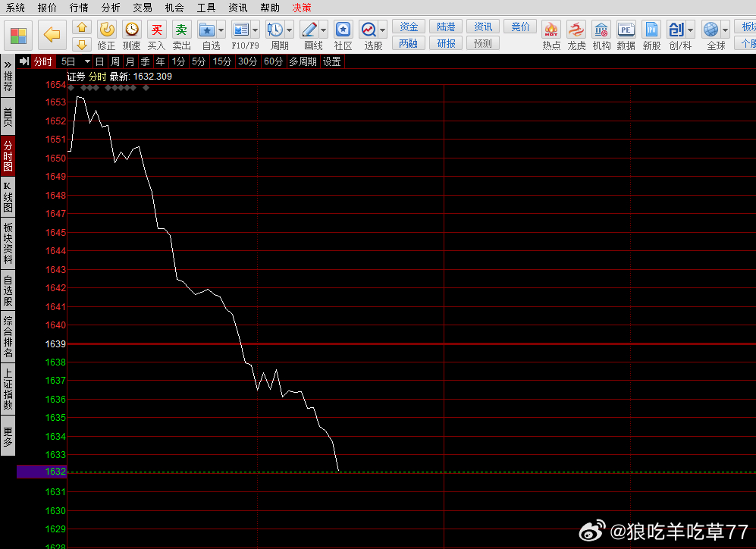The image size is (756, 549).
Task: Open the 设置 settings tab
Action: coord(331,61)
